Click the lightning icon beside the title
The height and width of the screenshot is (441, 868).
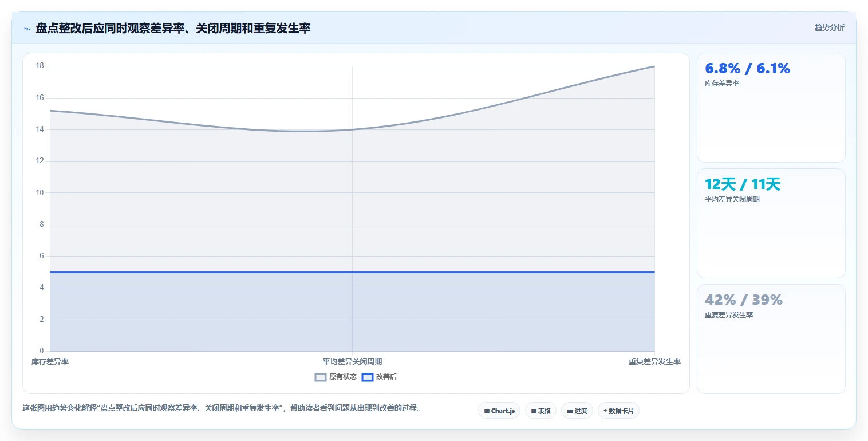27,29
